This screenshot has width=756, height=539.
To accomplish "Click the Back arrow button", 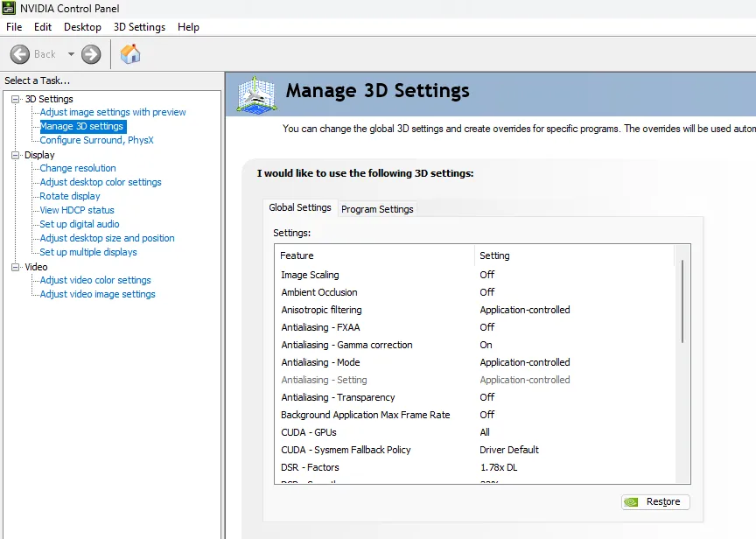I will (x=20, y=54).
